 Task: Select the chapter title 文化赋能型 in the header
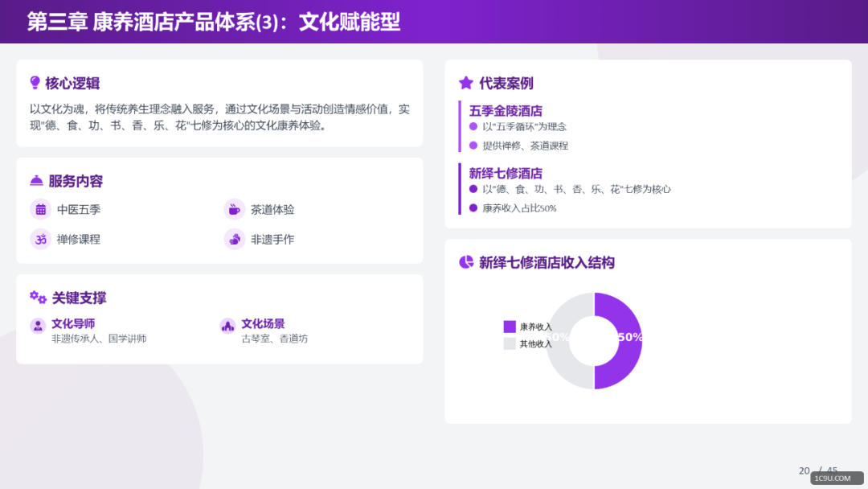click(x=349, y=23)
